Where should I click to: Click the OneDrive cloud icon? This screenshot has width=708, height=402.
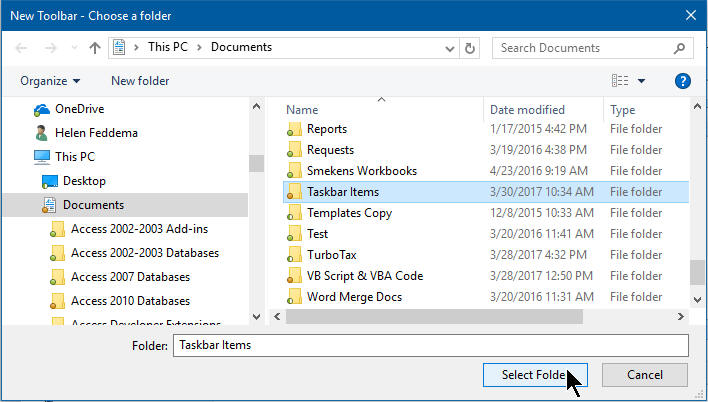click(42, 110)
